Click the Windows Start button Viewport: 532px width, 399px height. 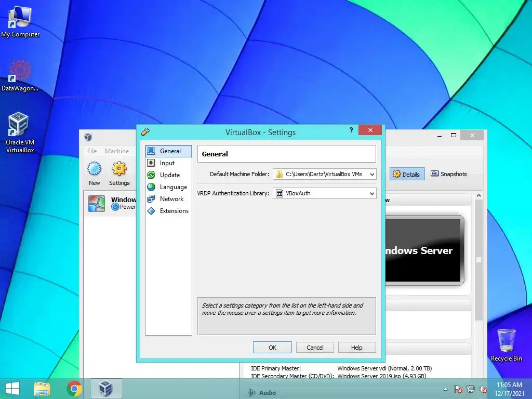(x=12, y=389)
